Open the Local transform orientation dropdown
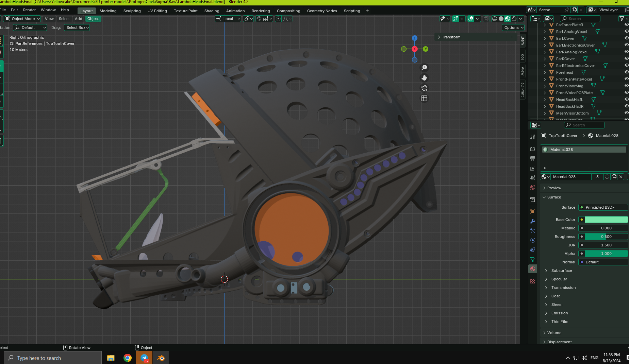The height and width of the screenshot is (364, 629). 228,19
